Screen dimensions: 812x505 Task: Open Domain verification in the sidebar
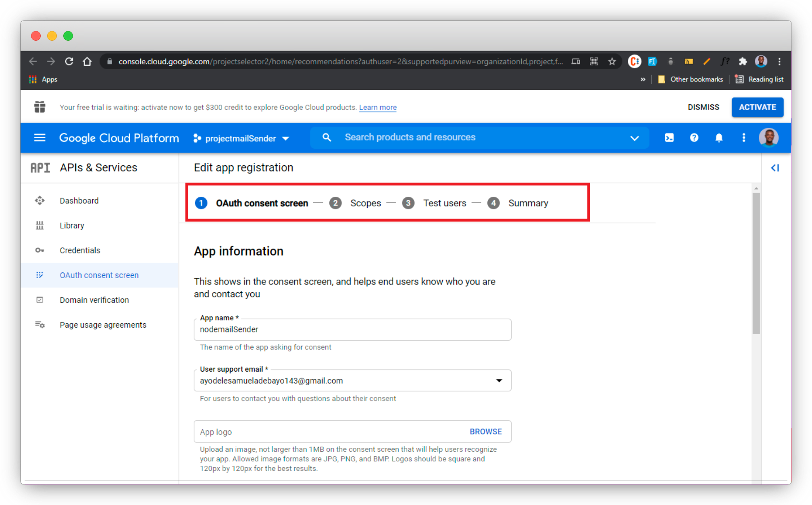100,300
